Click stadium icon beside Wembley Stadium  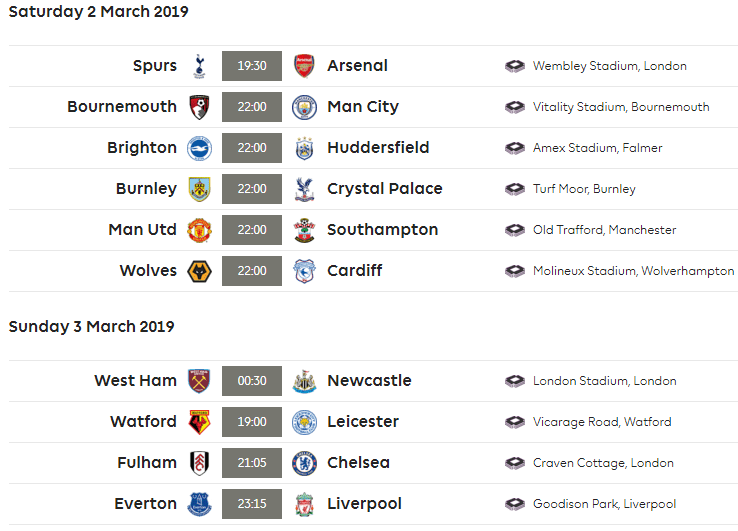515,66
